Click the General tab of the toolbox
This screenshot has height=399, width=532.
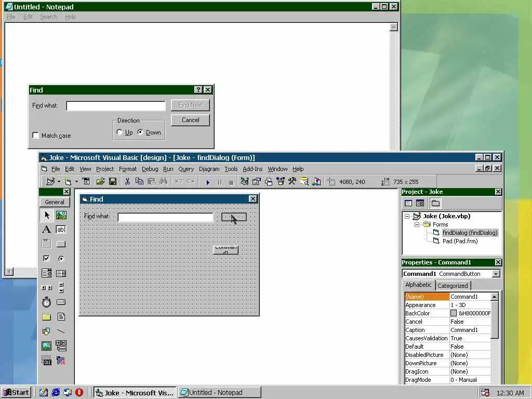(54, 202)
